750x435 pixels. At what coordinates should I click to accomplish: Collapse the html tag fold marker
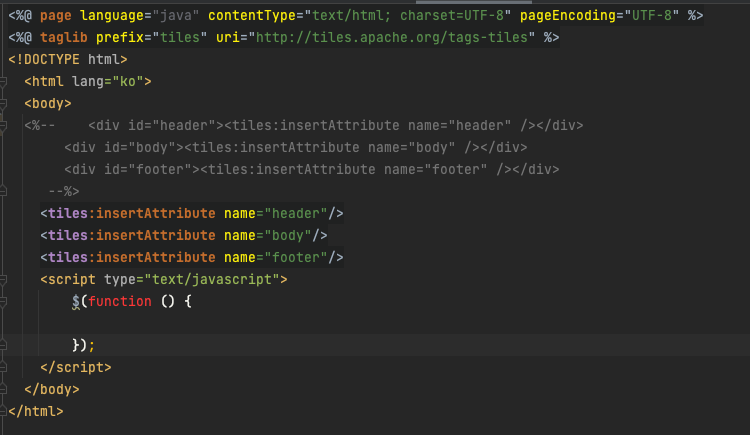[x=3, y=82]
